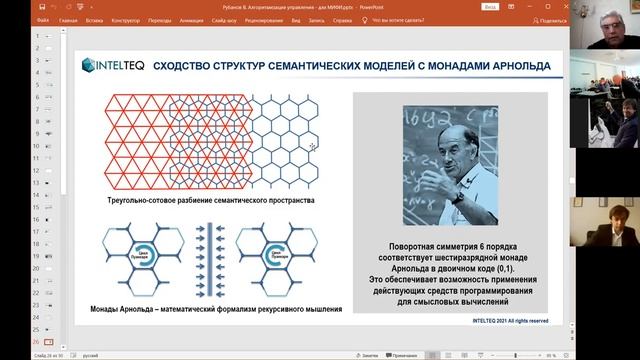Switch to the Главная ribbon tab
The image size is (640, 360).
68,20
